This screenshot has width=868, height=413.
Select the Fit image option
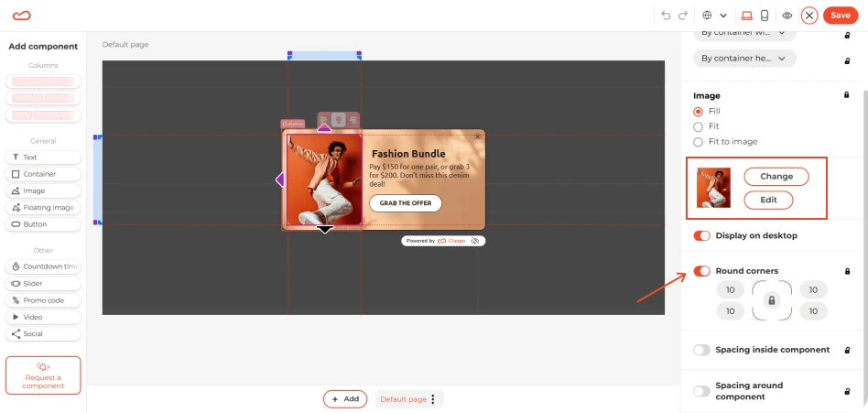[x=698, y=126]
